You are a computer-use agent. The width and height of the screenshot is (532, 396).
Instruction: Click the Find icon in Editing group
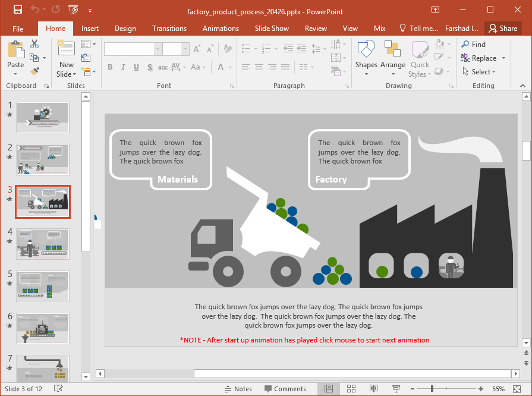pos(474,44)
